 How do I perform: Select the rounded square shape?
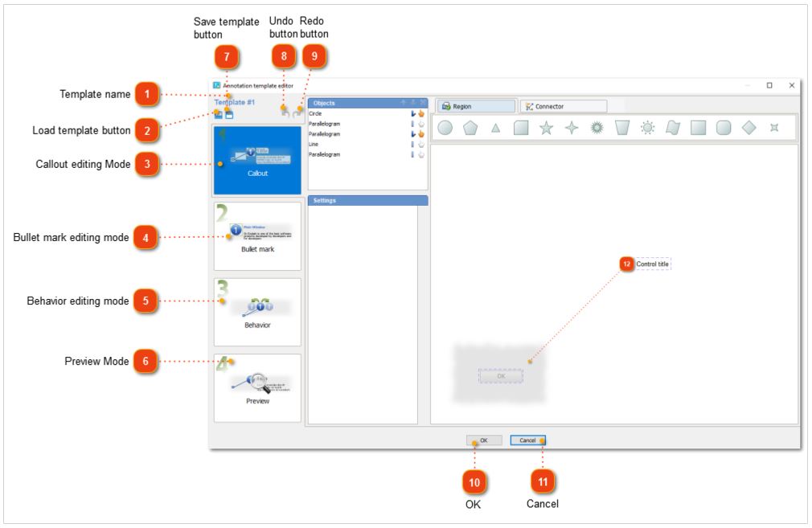(724, 127)
